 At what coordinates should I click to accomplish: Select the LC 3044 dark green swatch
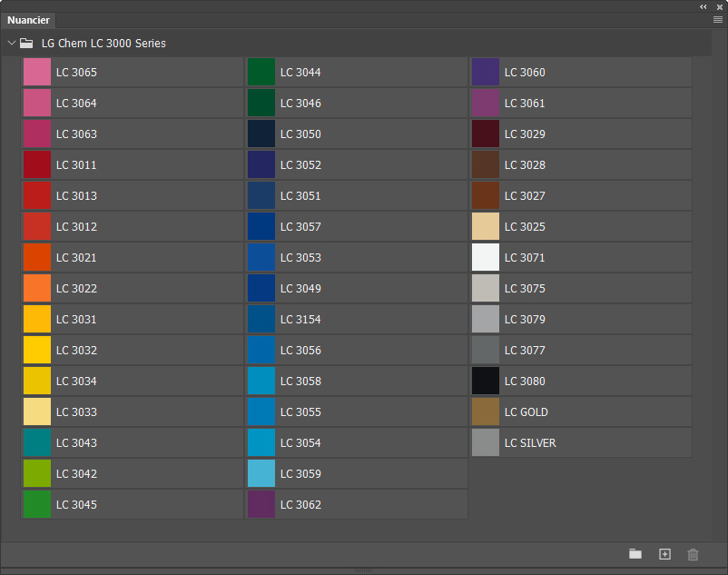261,72
